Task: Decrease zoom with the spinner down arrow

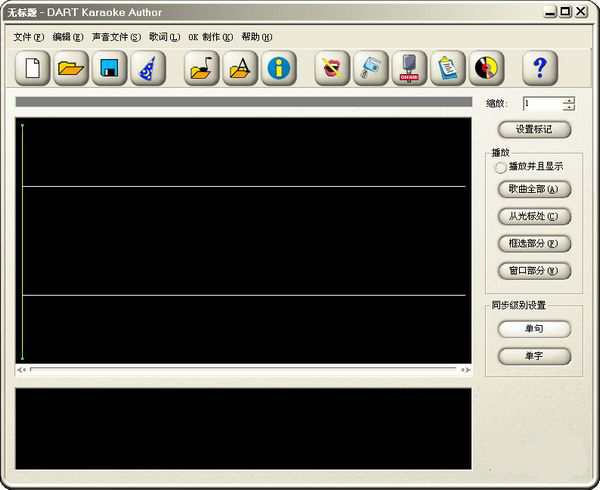Action: pyautogui.click(x=569, y=107)
